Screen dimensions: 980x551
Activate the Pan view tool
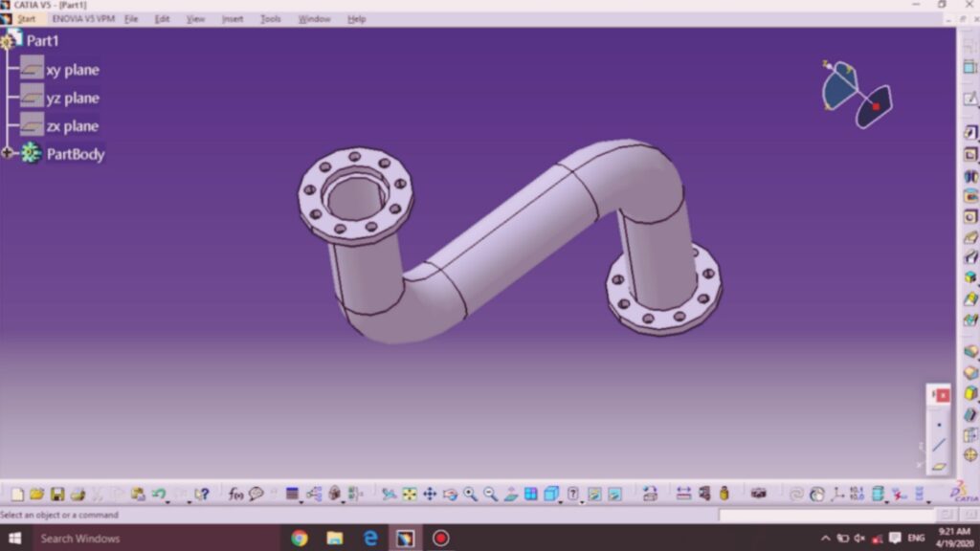tap(430, 495)
